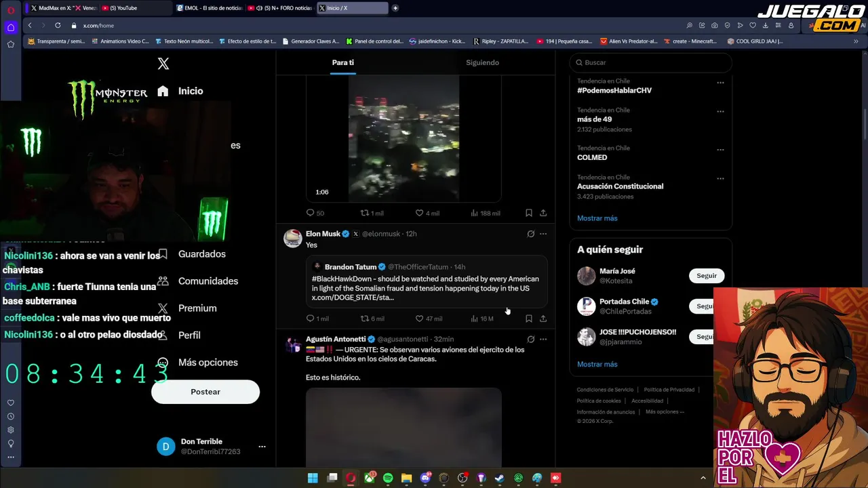Click the x.com/home address bar
Screen dimensions: 868x488
(98, 25)
